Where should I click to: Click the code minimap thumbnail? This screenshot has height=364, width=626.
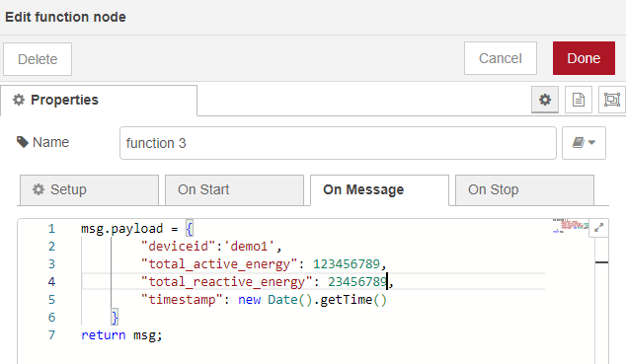tap(571, 226)
